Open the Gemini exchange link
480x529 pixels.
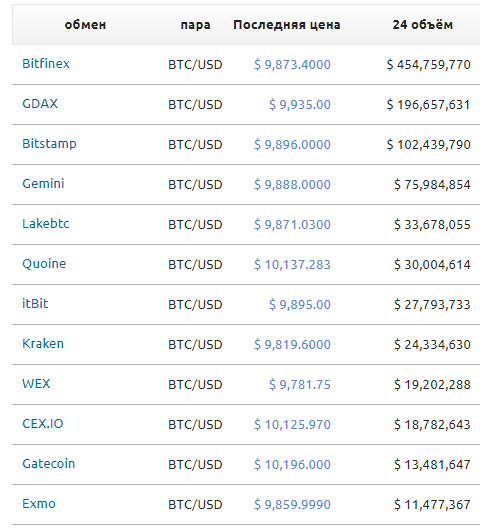pos(43,184)
